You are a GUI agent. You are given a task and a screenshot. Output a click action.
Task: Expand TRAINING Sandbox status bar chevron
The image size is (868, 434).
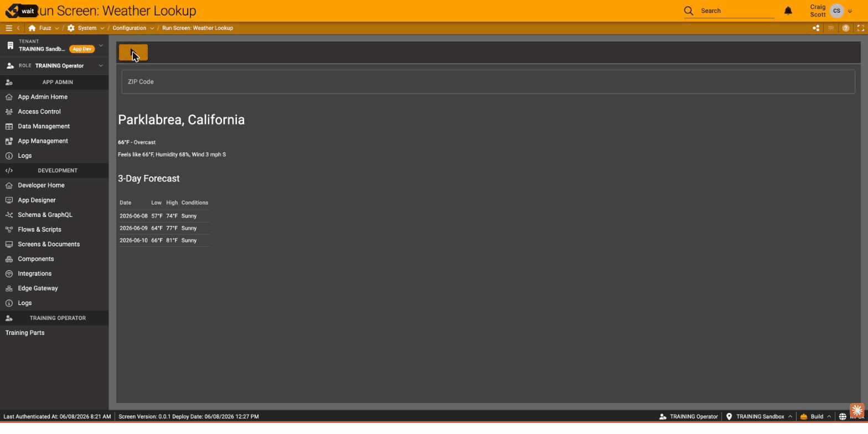click(x=790, y=417)
